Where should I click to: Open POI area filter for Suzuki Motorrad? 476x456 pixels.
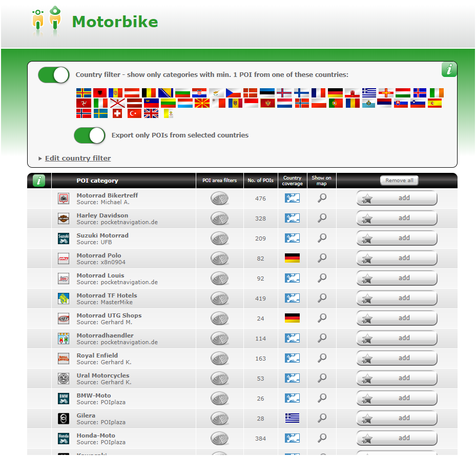[219, 239]
